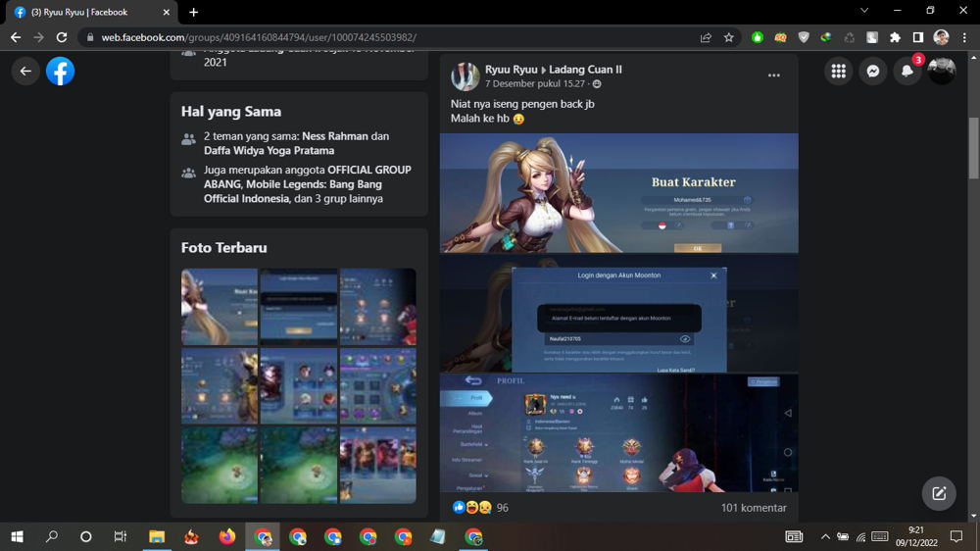Open the Messenger icon
Screen dimensions: 980x551
(872, 72)
